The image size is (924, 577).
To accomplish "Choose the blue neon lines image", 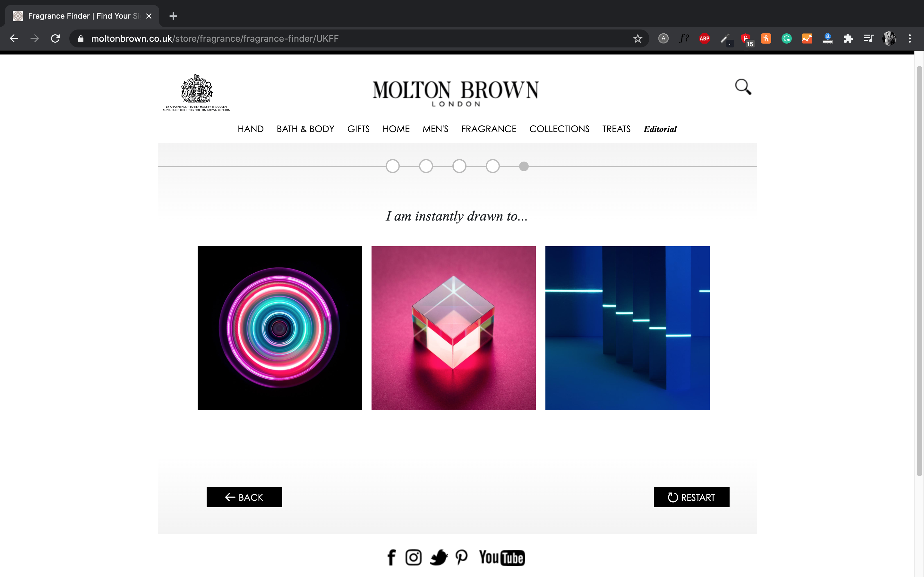I will (x=627, y=328).
